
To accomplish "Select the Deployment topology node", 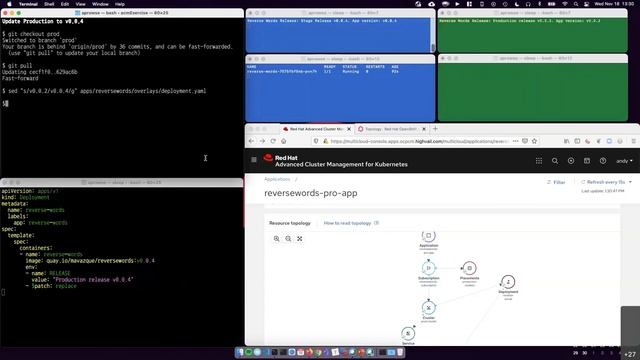I will 508,282.
